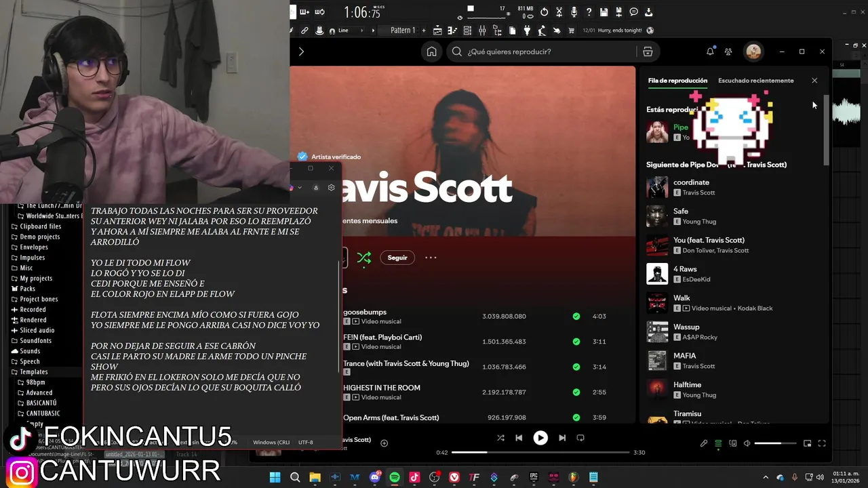
Task: Open FL Studio mixer icon
Action: [x=482, y=30]
